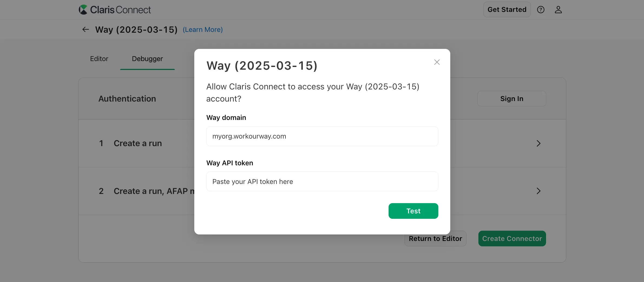
Task: Expand step 1 Create a run details
Action: click(137, 143)
